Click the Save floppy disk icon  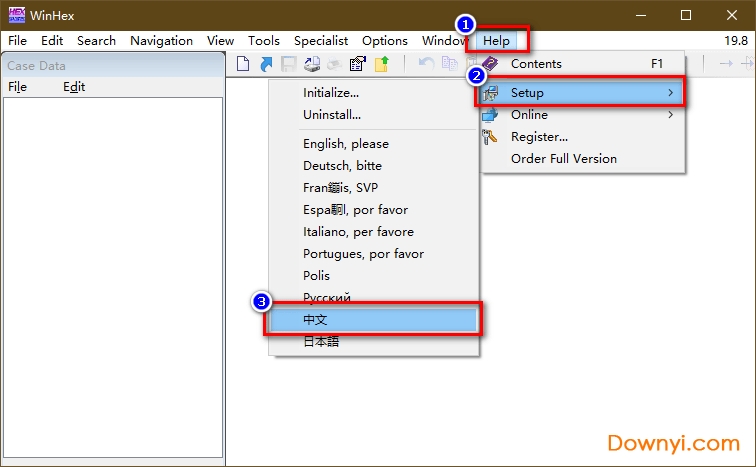coord(288,64)
